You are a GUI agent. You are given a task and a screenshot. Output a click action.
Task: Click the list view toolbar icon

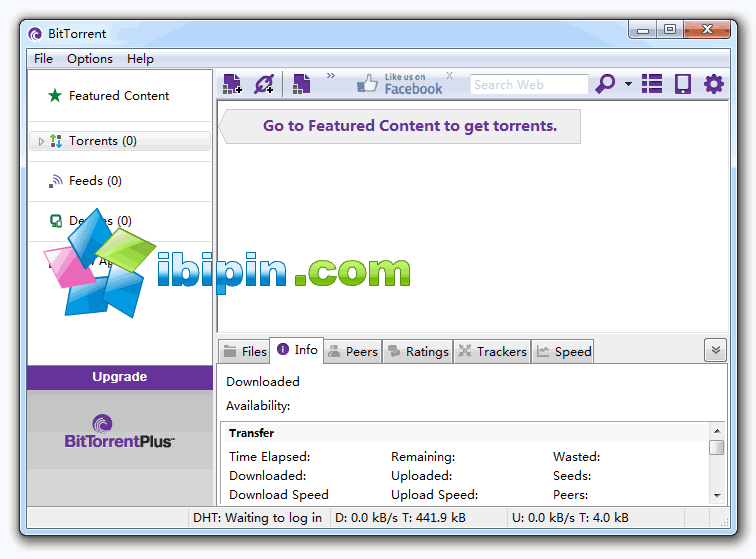coord(652,84)
